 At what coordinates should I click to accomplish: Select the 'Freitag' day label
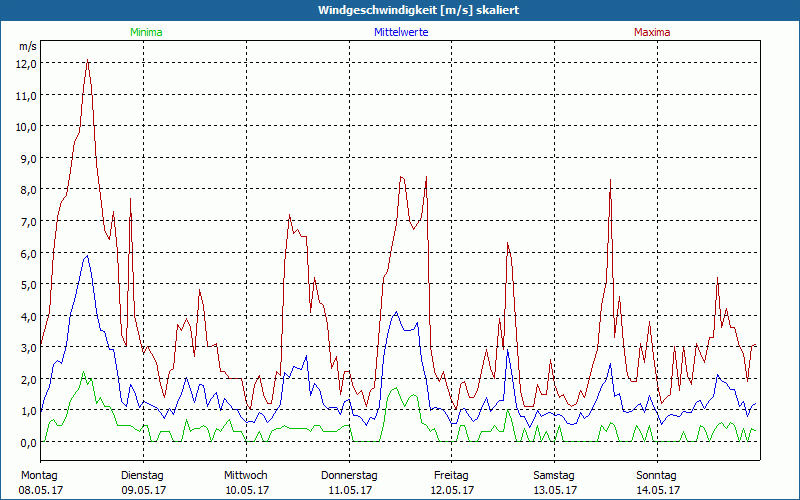451,475
